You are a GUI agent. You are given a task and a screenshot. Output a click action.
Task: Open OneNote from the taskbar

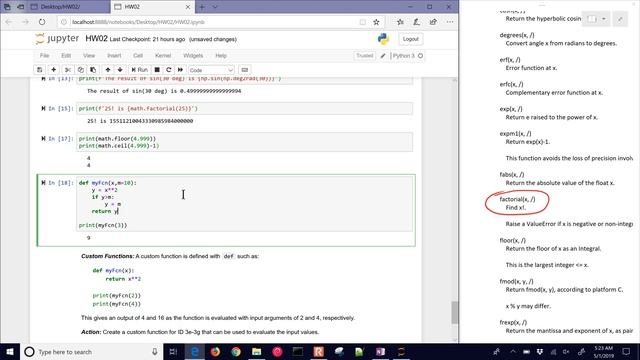click(380, 351)
